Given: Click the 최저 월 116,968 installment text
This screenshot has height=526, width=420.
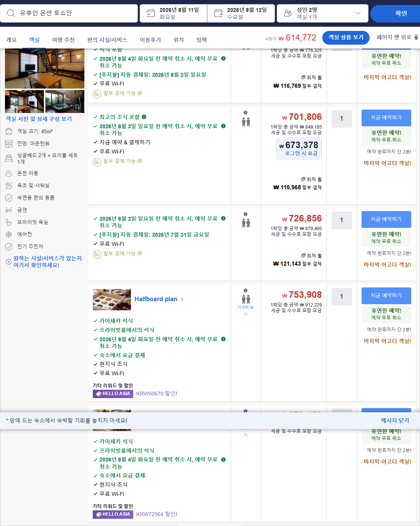Looking at the screenshot, I should tap(297, 184).
